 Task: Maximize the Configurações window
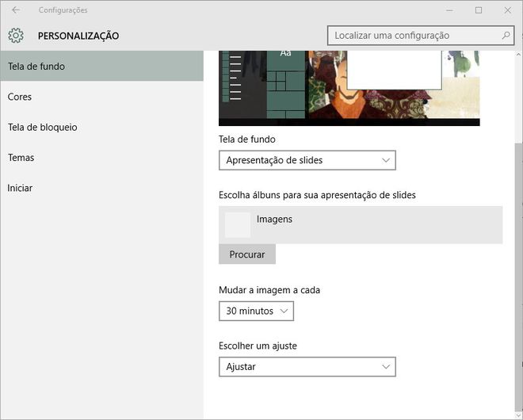[x=479, y=10]
